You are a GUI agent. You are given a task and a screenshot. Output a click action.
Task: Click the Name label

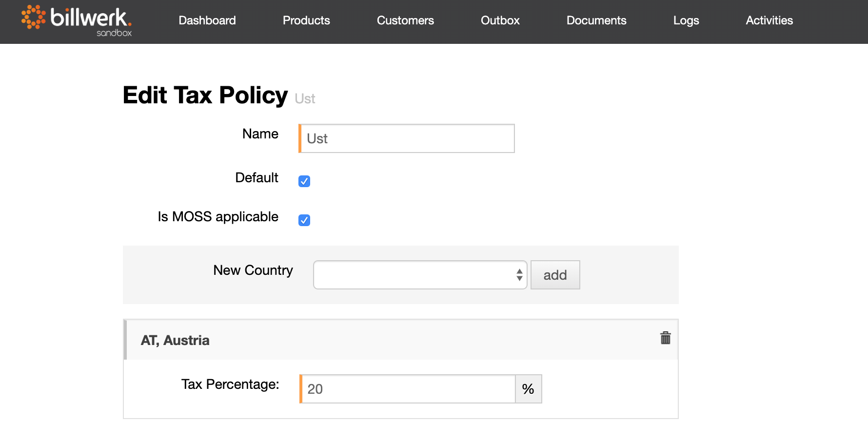[260, 134]
